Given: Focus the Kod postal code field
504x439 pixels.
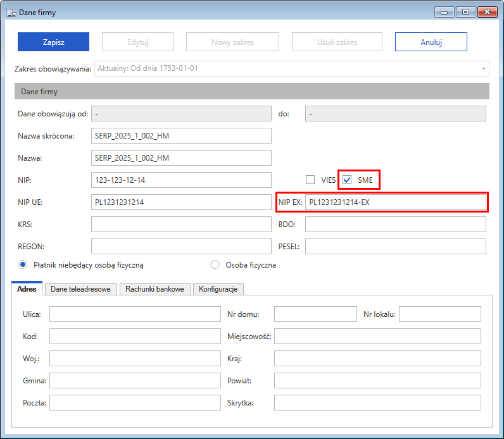Looking at the screenshot, I should (x=135, y=336).
